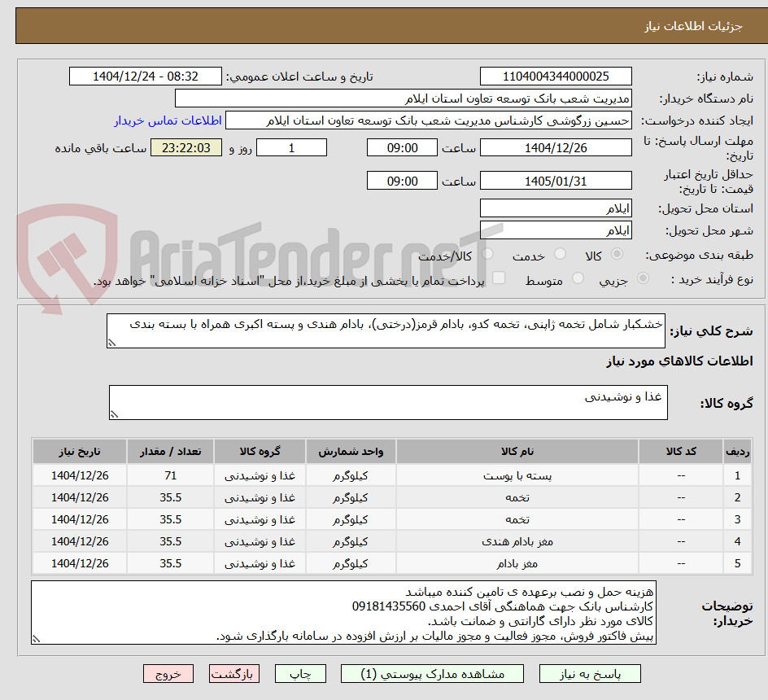This screenshot has height=700, width=768.
Task: Click the quantity 71 cell
Action: click(171, 476)
